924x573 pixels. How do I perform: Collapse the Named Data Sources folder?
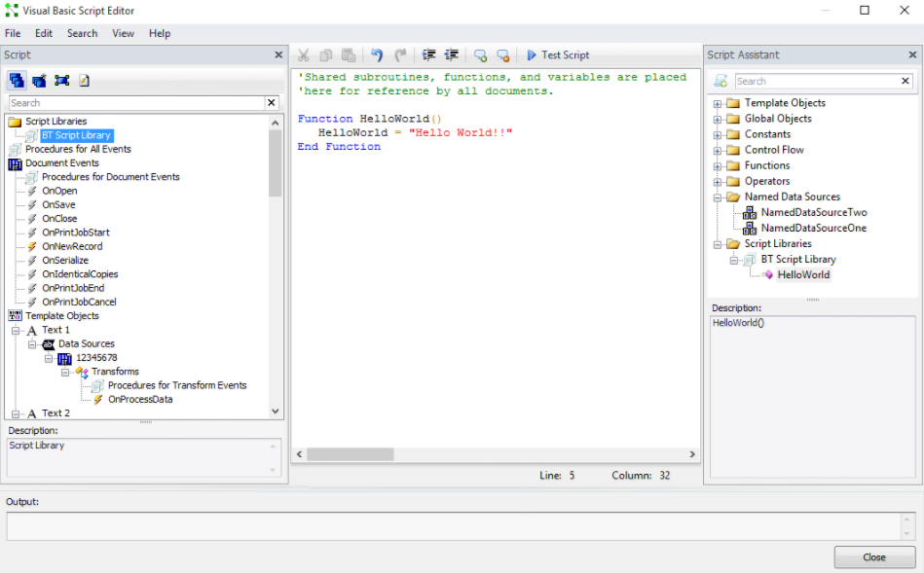(x=718, y=197)
